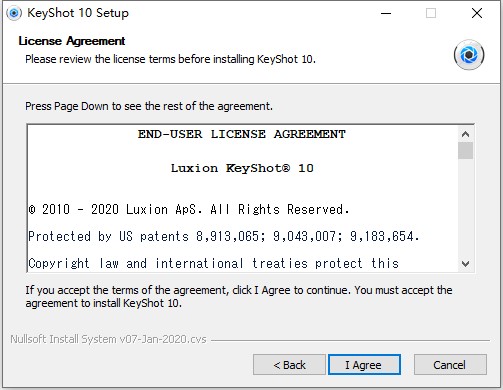This screenshot has height=390, width=503.
Task: Click the 'Copyright law and international treaties' line
Action: 213,264
